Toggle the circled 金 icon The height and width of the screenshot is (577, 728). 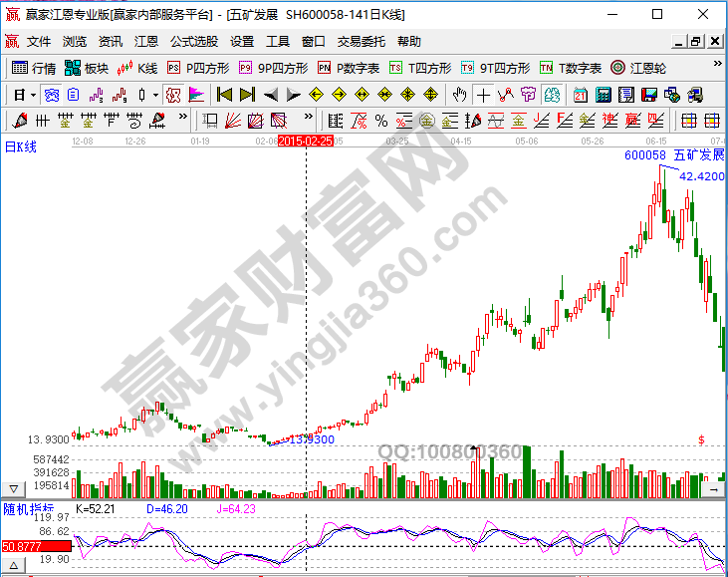(426, 121)
